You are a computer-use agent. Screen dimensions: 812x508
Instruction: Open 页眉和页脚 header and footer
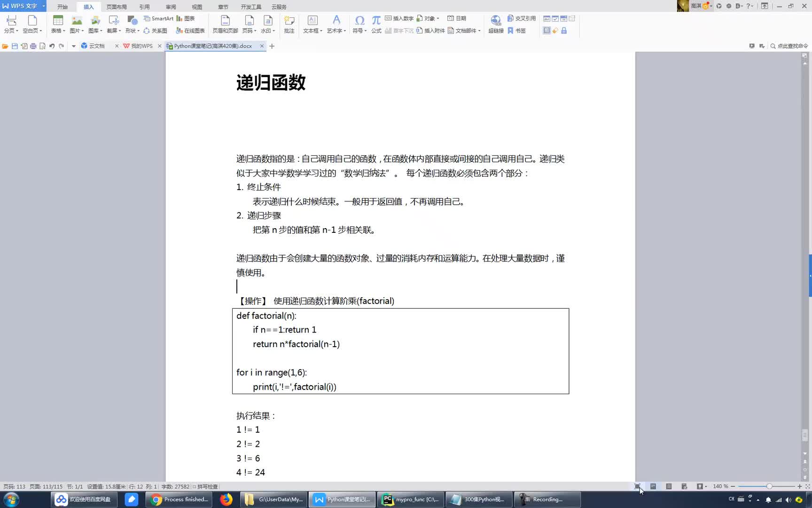[x=225, y=24]
